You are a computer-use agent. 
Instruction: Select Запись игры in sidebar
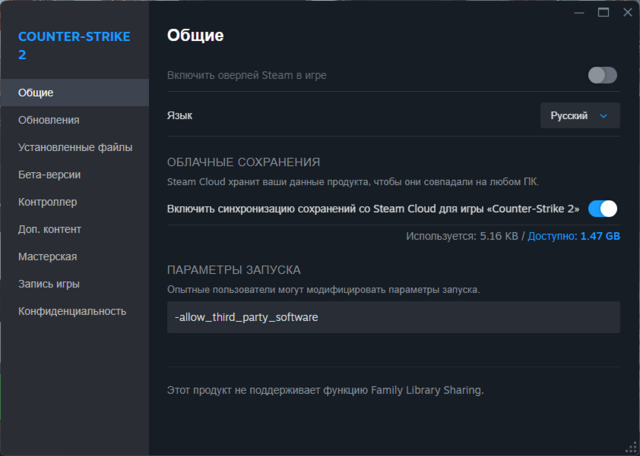49,284
